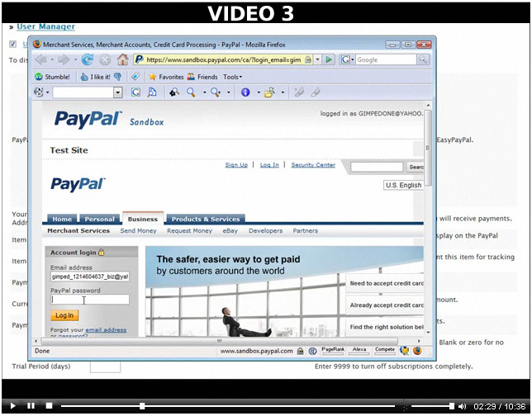Viewport: 532px width, 416px height.
Task: Click the third-row Google 'G' search icon
Action: click(x=135, y=92)
